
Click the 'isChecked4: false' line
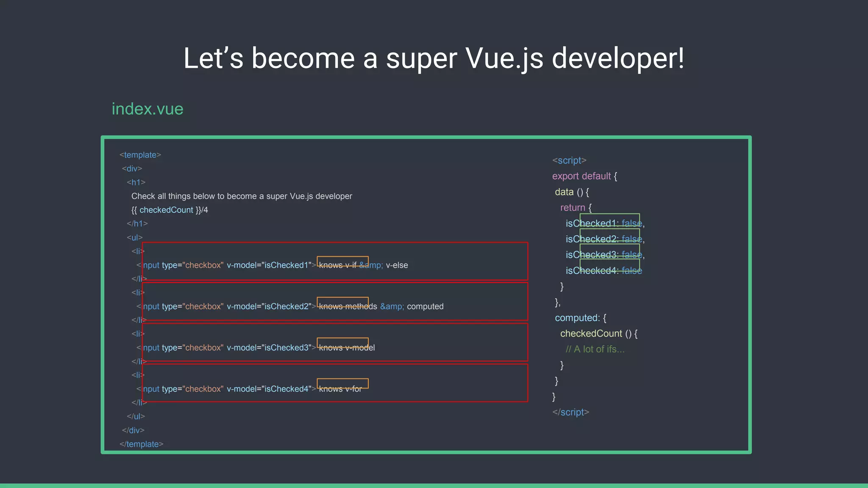[604, 270]
